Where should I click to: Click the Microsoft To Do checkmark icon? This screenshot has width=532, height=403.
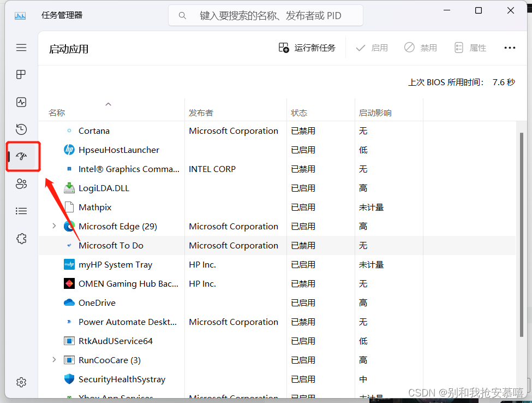coord(69,245)
